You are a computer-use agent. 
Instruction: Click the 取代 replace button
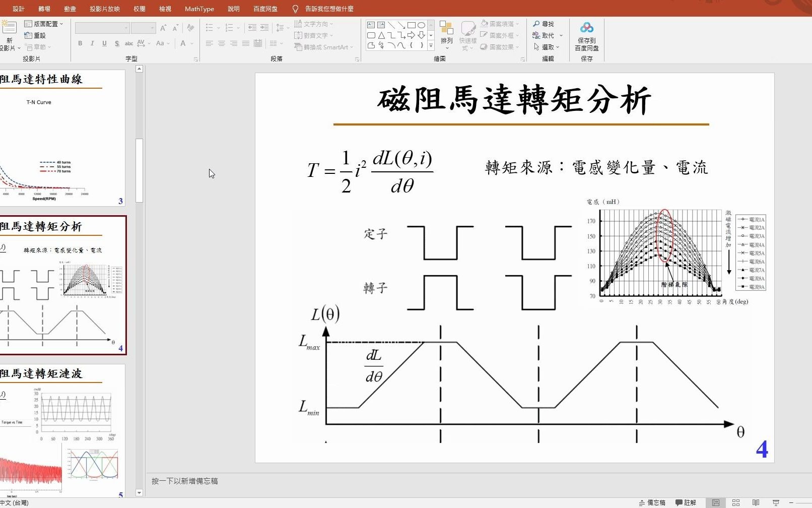point(548,35)
